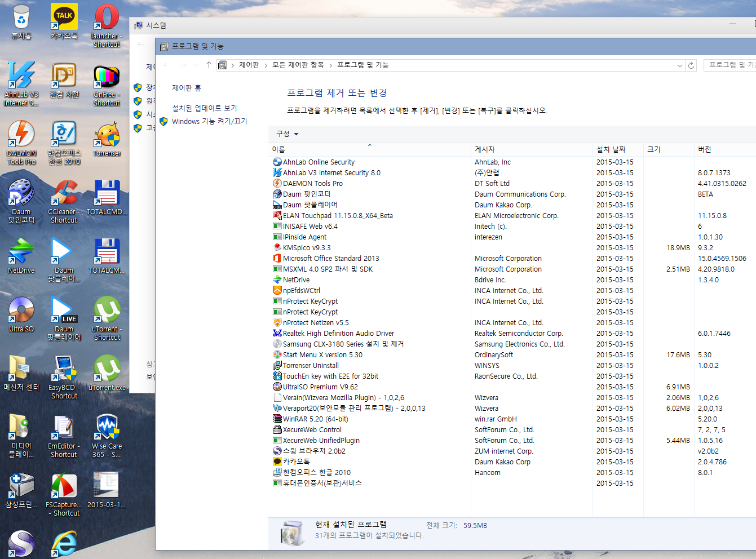The height and width of the screenshot is (559, 756).
Task: Sort list by 설치 날짜 column header
Action: (x=618, y=149)
